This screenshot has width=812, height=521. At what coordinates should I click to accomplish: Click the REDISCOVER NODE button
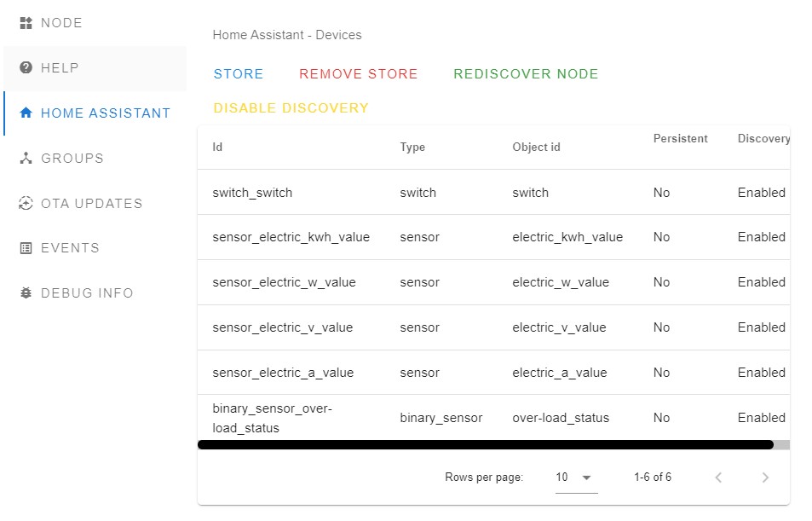pyautogui.click(x=527, y=73)
